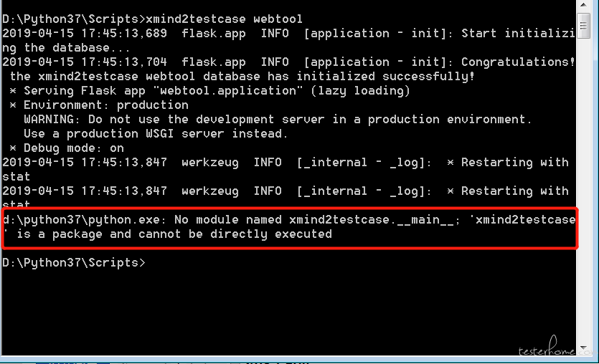Click the scrollbar down arrow

(583, 348)
